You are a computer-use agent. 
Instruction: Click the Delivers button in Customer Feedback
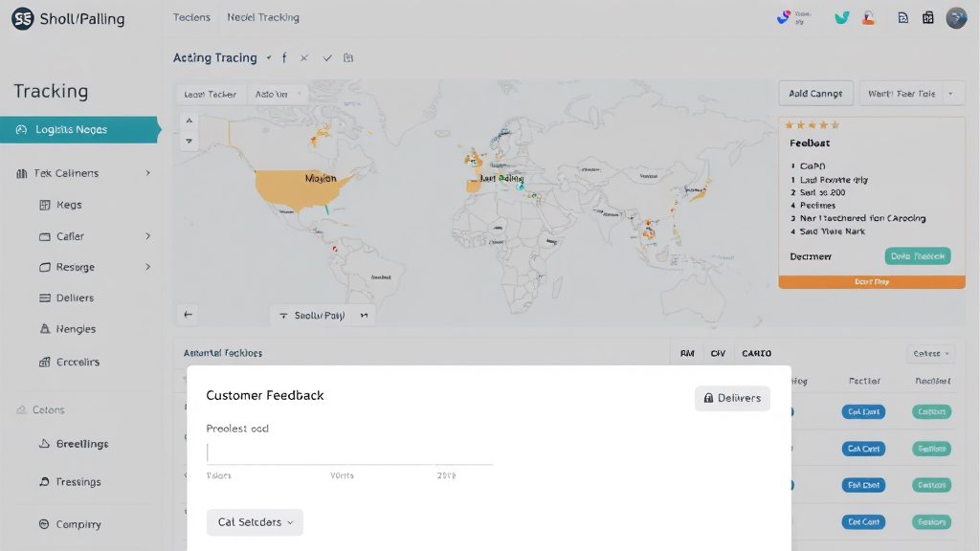tap(732, 398)
